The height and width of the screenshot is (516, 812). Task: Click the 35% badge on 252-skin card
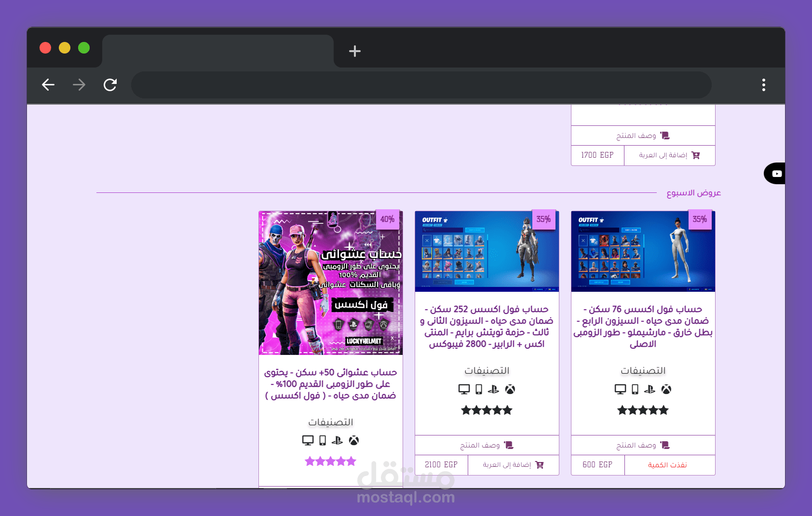543,219
